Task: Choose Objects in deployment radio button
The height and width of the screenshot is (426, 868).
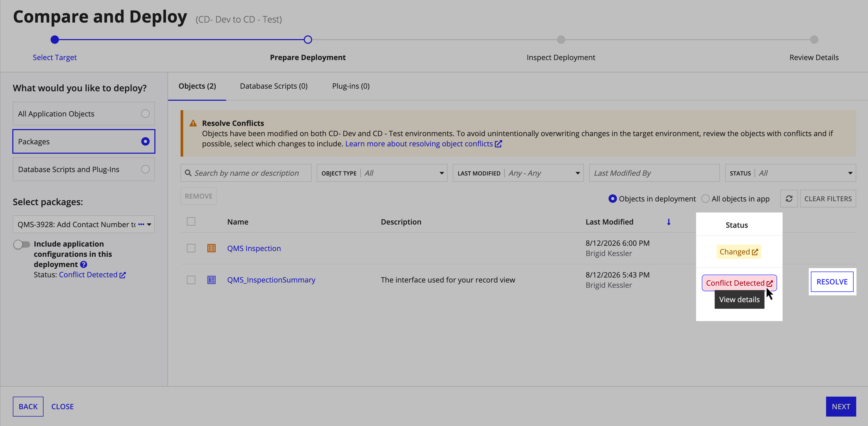Action: 612,199
